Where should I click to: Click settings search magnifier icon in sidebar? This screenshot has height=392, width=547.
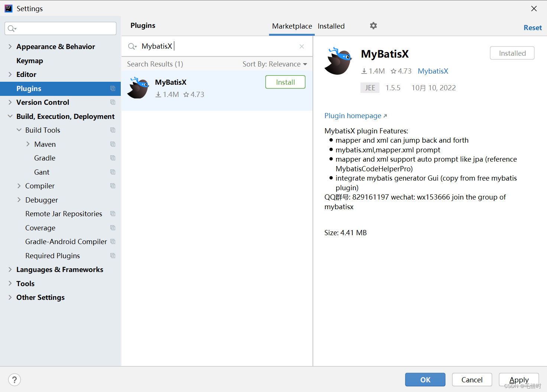click(12, 29)
